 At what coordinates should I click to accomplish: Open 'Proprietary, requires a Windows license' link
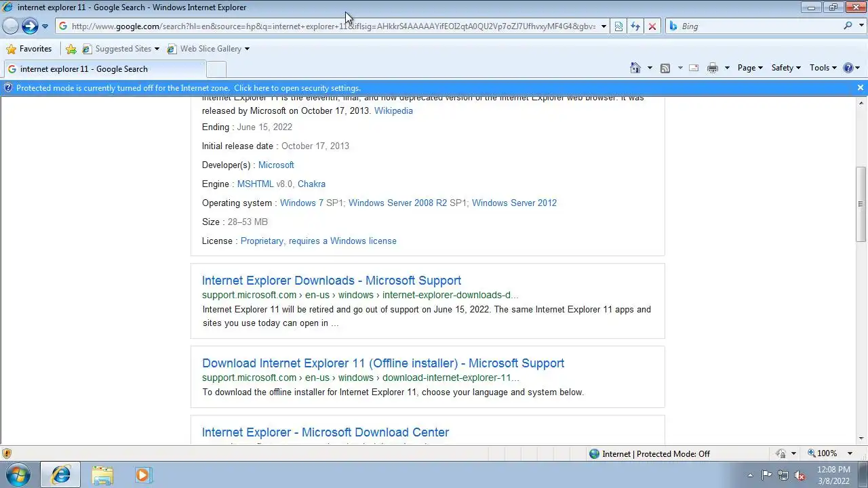[319, 241]
